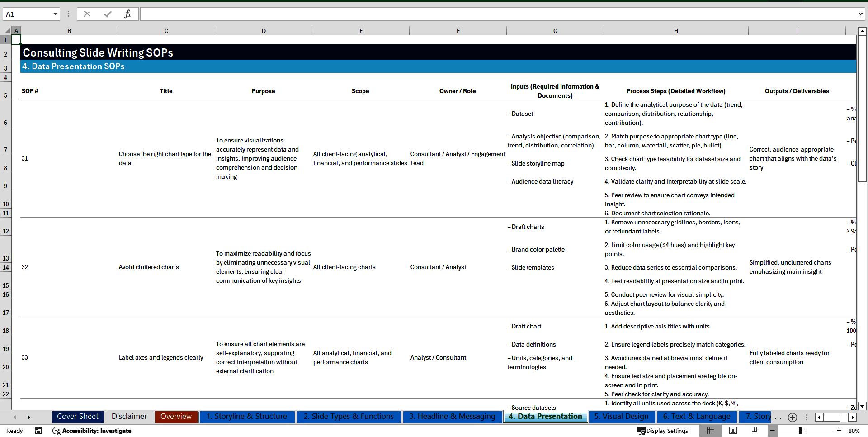
Task: Click the vertical scrollbar down arrow
Action: pos(863,406)
